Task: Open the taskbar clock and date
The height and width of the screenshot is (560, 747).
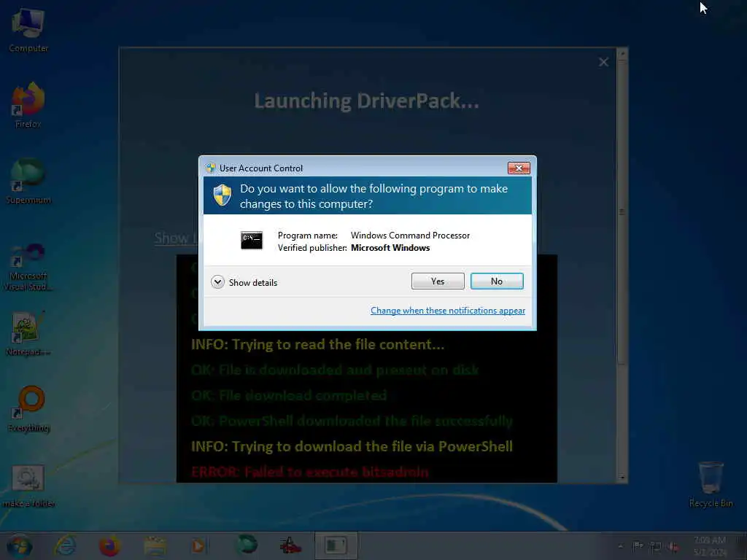Action: coord(710,546)
